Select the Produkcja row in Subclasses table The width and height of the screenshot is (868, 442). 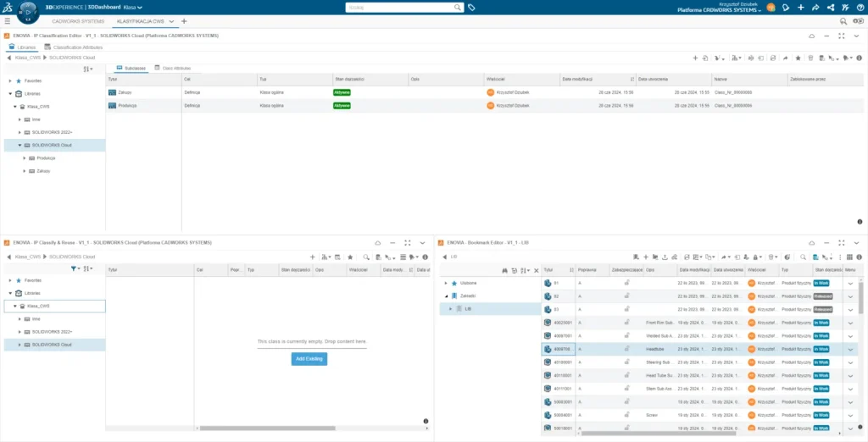coord(484,106)
